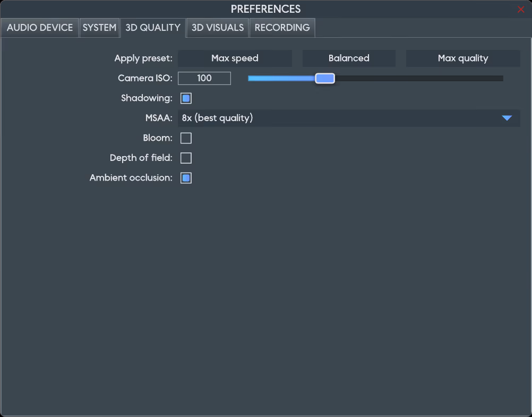Apply the Max speed preset
Viewport: 532px width, 417px height.
click(x=235, y=58)
